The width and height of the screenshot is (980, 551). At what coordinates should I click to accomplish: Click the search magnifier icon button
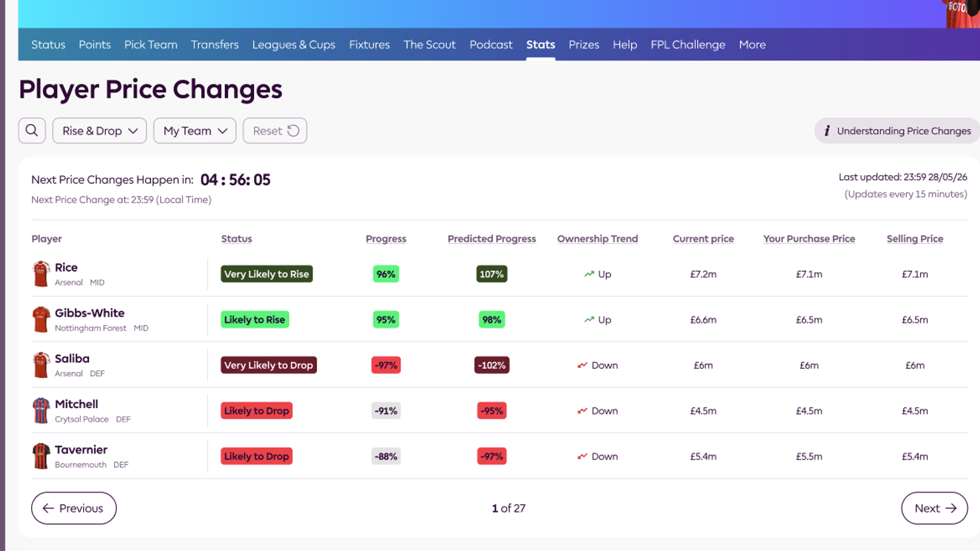[x=32, y=131]
